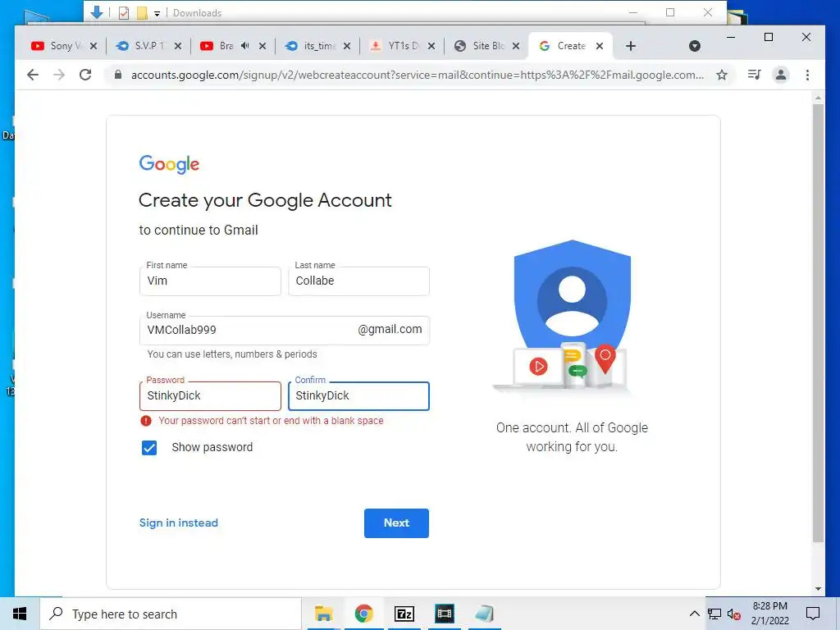
Task: Show hidden system tray icons
Action: (694, 614)
